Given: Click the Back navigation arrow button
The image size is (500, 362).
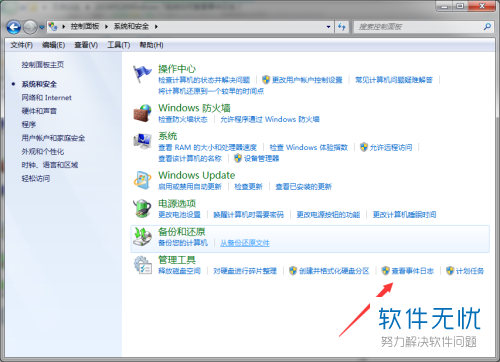Looking at the screenshot, I should pyautogui.click(x=14, y=27).
